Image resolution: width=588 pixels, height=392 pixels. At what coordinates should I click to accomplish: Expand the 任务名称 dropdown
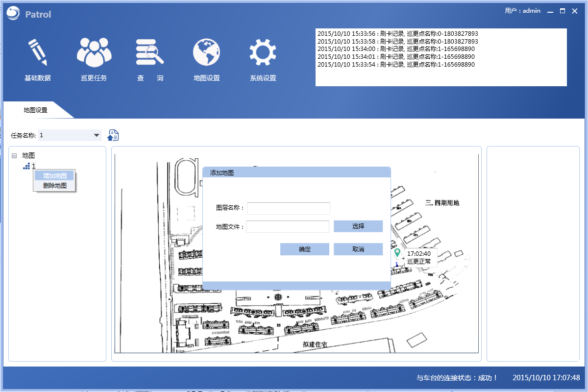96,135
